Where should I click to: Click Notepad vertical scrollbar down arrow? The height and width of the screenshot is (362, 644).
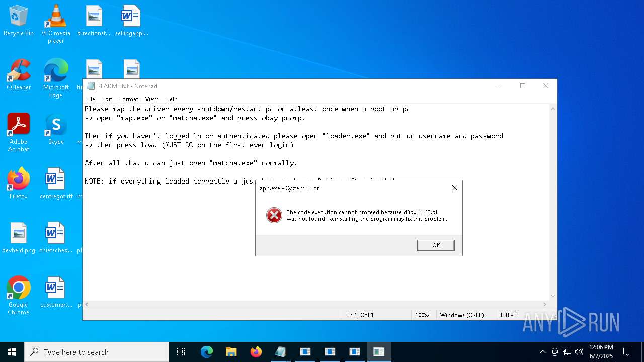553,296
